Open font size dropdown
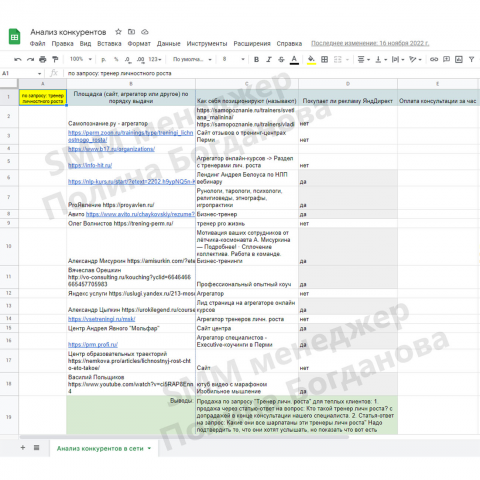 coord(233,59)
